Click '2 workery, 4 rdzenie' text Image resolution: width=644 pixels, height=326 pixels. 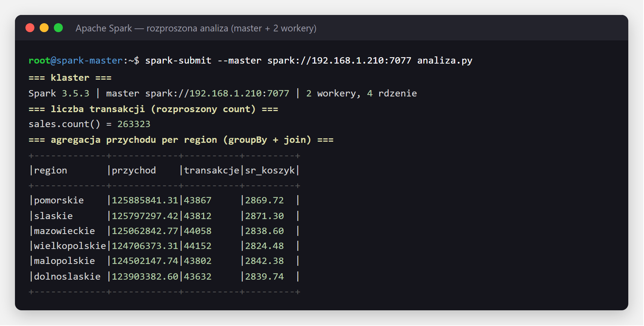[361, 93]
